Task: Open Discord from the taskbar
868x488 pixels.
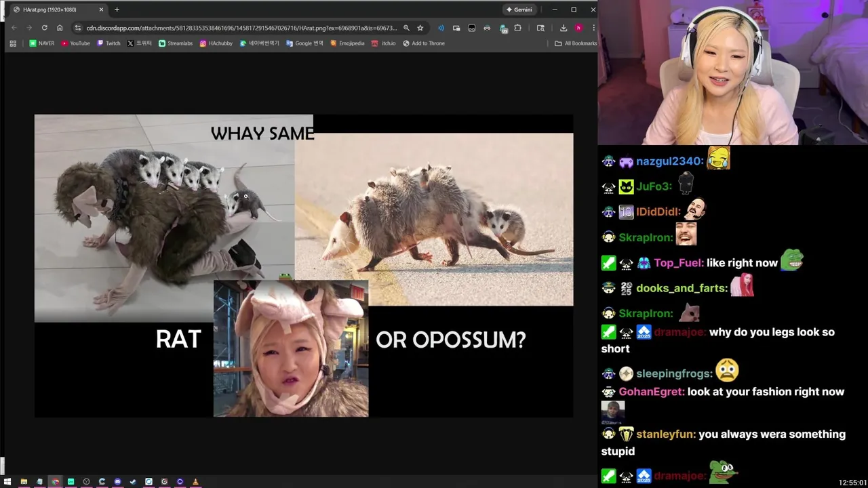Action: pyautogui.click(x=117, y=482)
